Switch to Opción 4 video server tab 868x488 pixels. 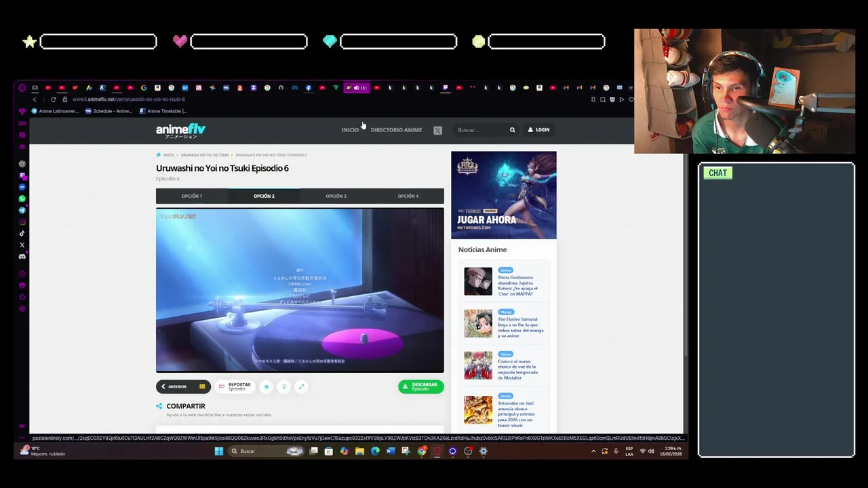(x=408, y=197)
